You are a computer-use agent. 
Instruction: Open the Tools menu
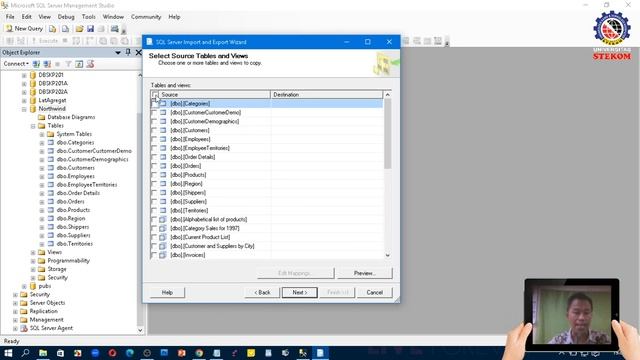[89, 17]
